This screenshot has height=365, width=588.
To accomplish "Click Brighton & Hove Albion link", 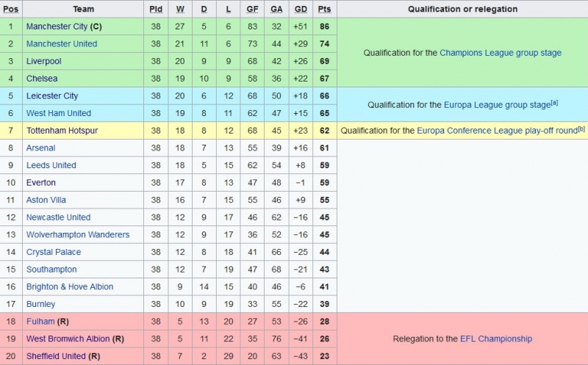I will click(69, 287).
